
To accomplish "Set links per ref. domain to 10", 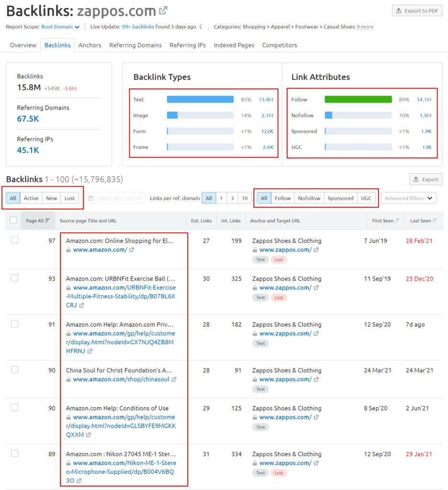I will click(245, 198).
